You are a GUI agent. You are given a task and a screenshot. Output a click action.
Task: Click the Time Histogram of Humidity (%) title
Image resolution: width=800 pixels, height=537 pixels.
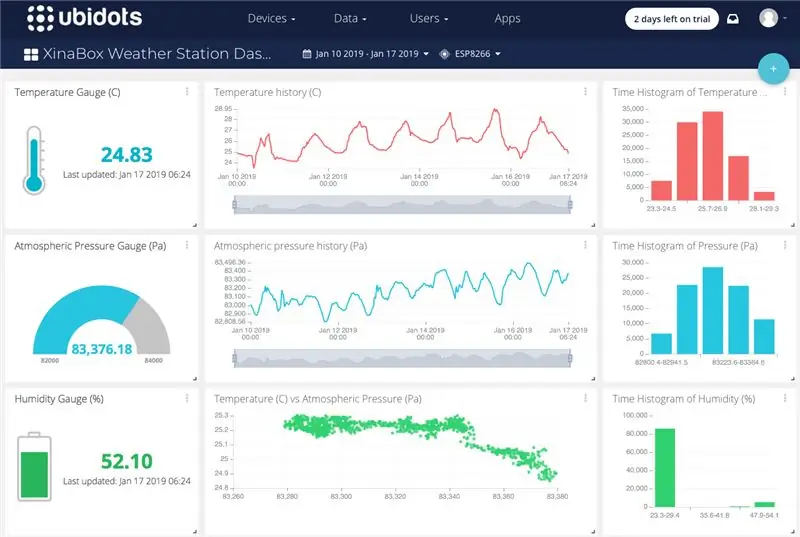[x=684, y=399]
